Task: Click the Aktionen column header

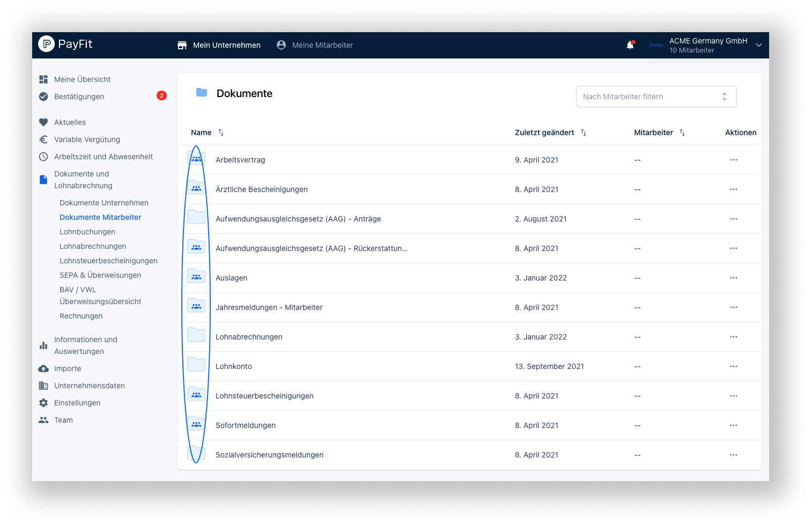Action: [741, 132]
